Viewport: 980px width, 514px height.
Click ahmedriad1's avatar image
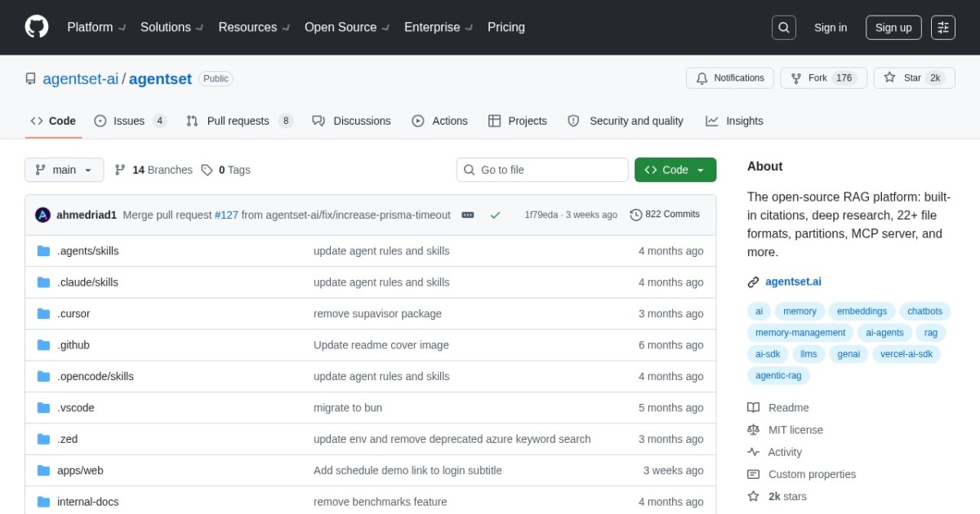click(x=42, y=215)
